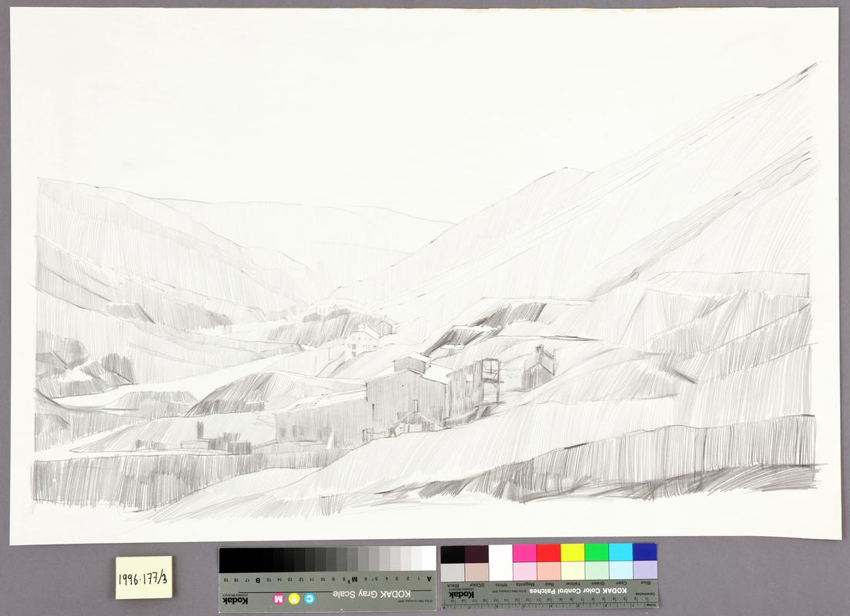The height and width of the screenshot is (616, 850).
Task: Select the bright red color patch
Action: click(548, 553)
